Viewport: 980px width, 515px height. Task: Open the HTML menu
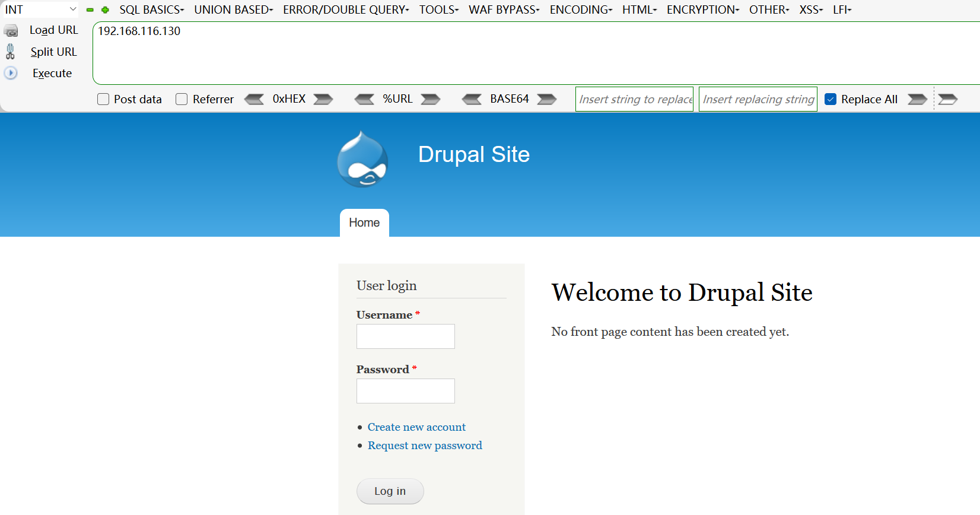click(x=639, y=9)
